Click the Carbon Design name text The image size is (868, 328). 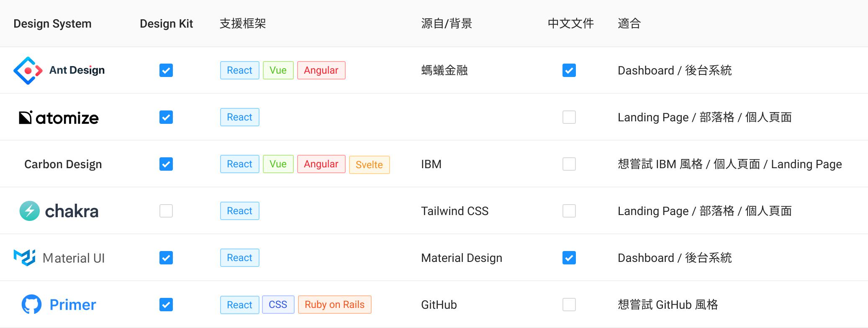[63, 164]
